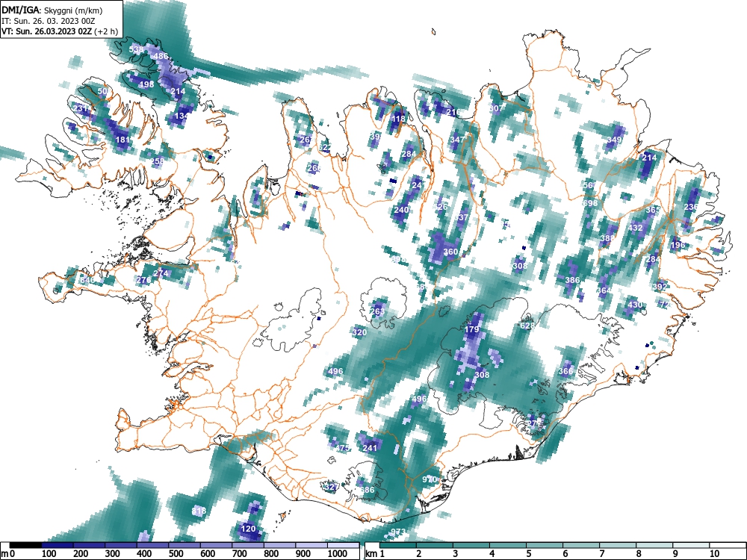
Task: Click the visibility value '118' in the north
Action: click(x=398, y=119)
